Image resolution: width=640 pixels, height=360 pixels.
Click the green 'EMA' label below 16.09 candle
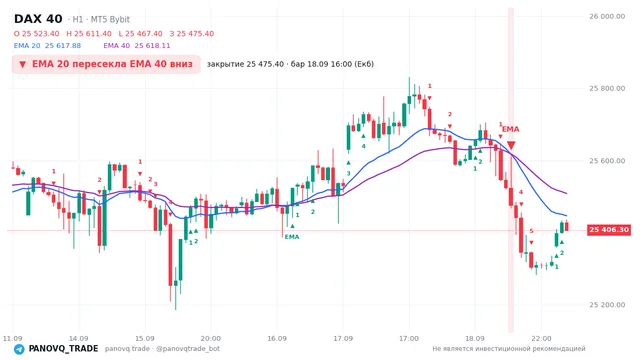(x=292, y=237)
